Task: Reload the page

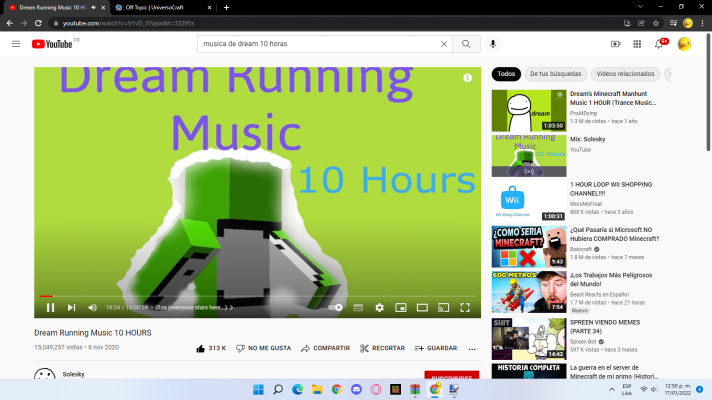Action: coord(38,23)
